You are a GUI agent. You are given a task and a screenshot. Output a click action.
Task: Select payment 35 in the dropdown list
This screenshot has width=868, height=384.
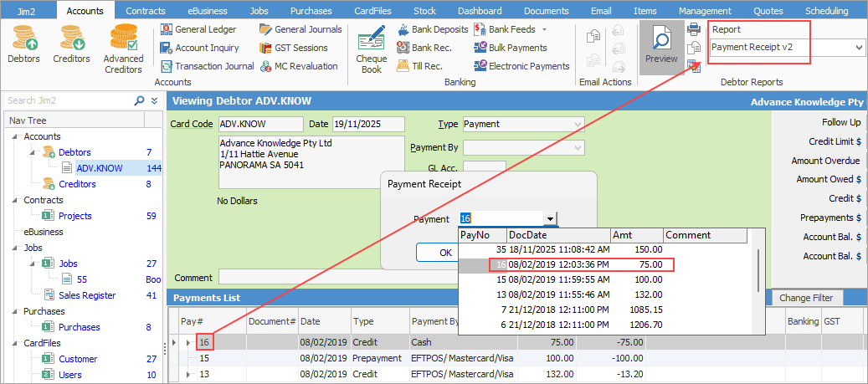coord(603,249)
